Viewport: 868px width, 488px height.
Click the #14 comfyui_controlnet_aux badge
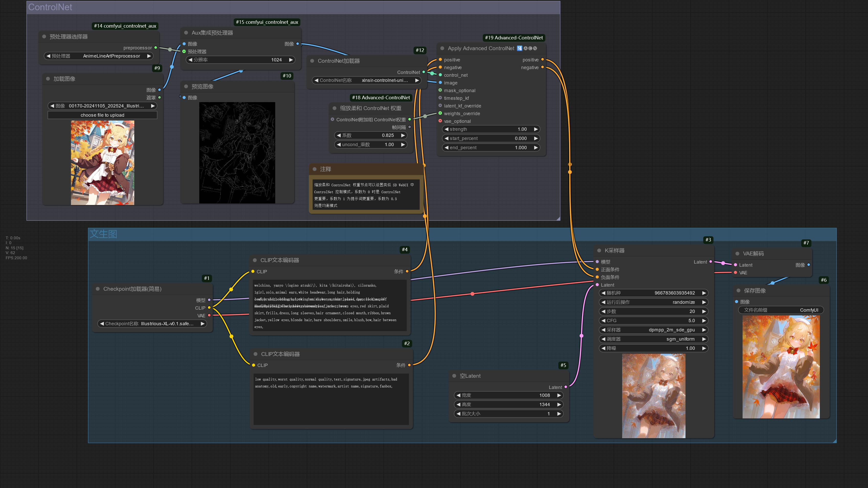click(x=125, y=26)
